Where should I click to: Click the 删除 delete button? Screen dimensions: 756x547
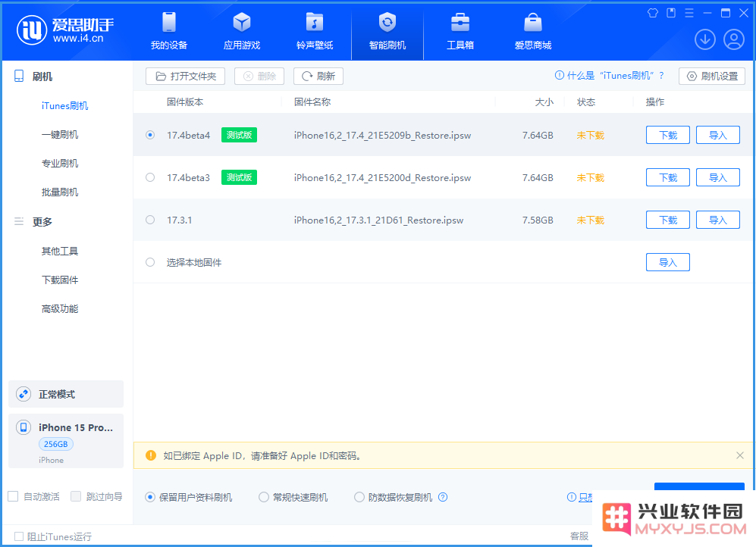[x=259, y=76]
